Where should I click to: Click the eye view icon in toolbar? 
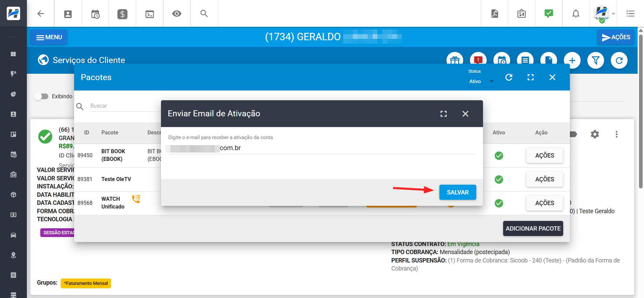[x=177, y=13]
